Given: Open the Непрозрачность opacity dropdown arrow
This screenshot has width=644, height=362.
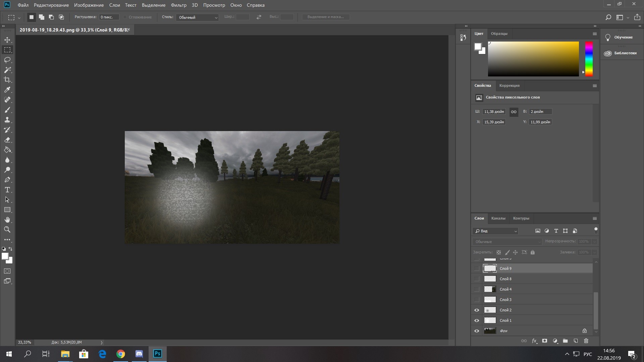Looking at the screenshot, I should (x=594, y=242).
